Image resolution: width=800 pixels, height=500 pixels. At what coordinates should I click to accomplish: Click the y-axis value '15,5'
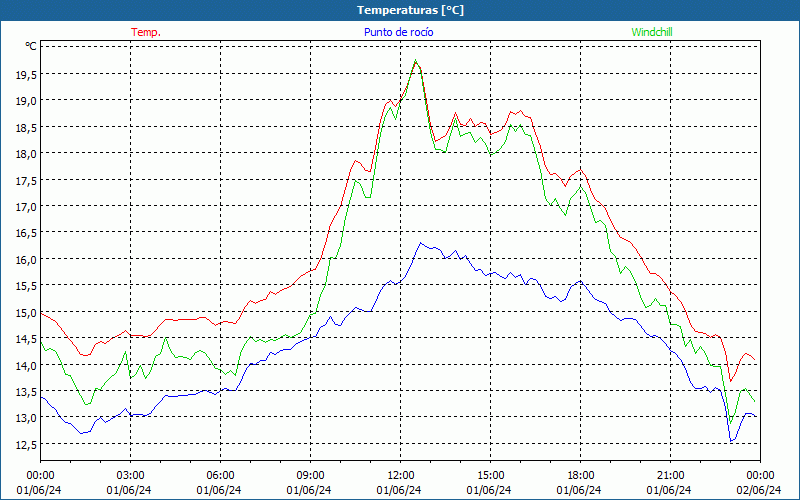tap(26, 286)
